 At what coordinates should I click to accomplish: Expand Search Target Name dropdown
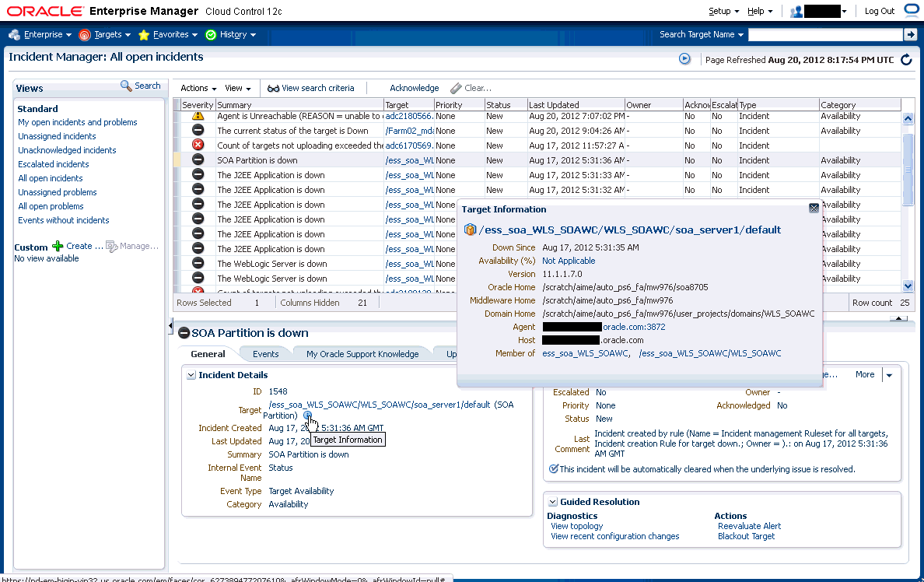click(702, 35)
